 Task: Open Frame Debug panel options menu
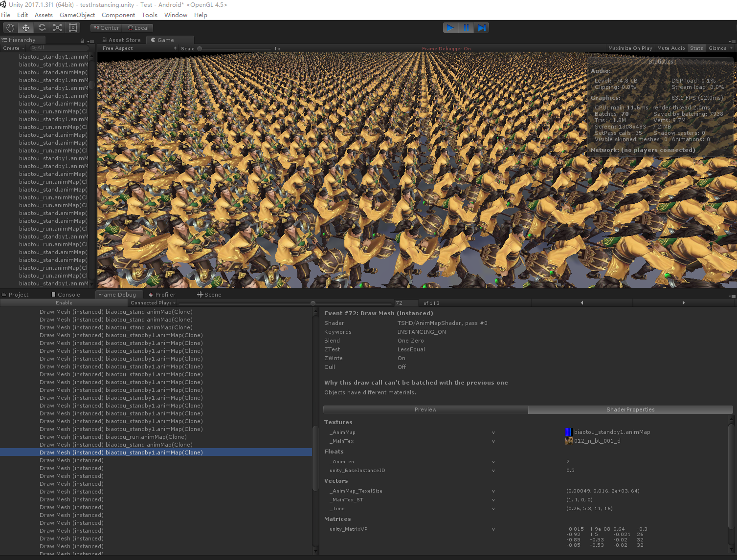(x=732, y=295)
